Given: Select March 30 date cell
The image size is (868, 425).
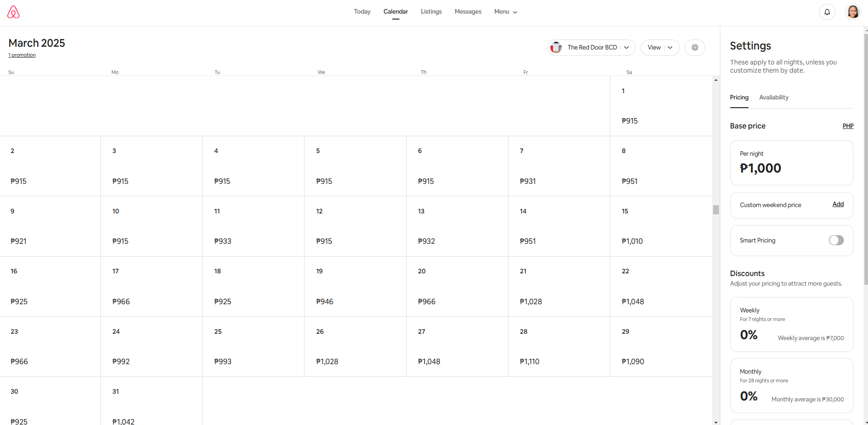Looking at the screenshot, I should click(x=50, y=401).
